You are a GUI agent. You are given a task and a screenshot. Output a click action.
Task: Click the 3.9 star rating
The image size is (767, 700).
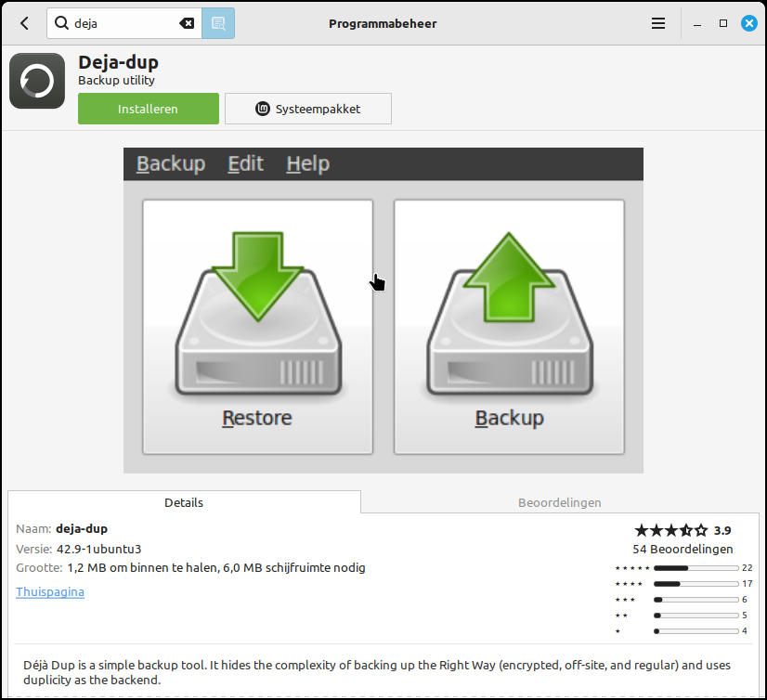pos(682,530)
